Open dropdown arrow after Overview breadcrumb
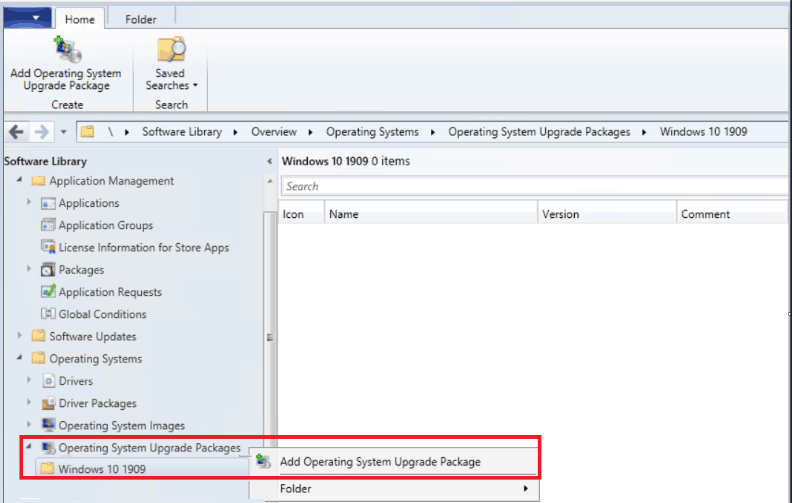 [310, 132]
